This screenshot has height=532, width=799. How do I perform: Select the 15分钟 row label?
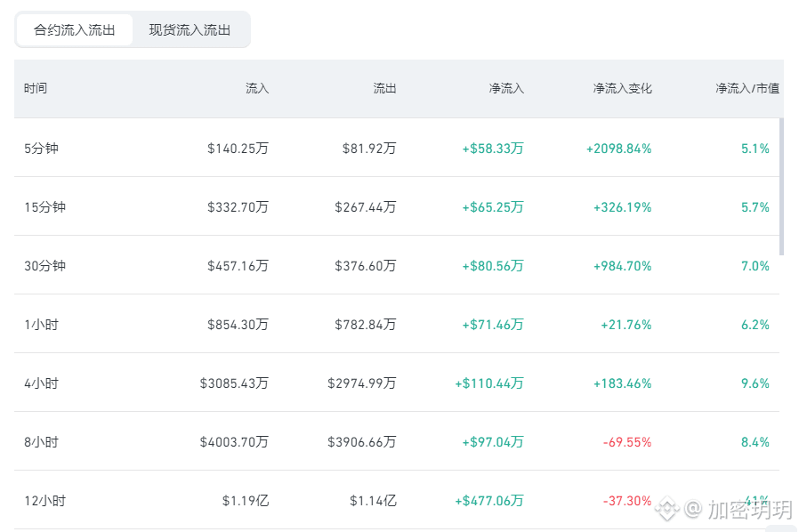point(44,207)
